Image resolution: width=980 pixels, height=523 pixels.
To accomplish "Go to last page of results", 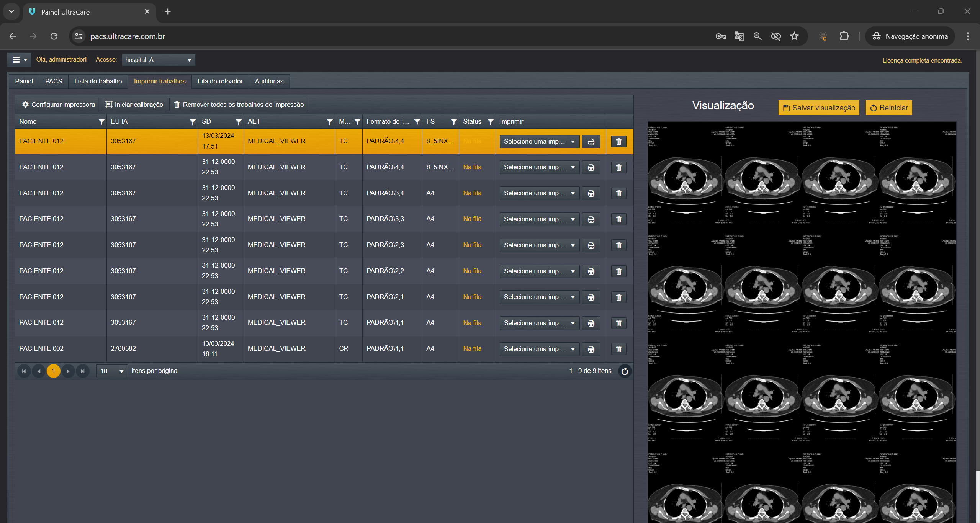I will (x=83, y=371).
